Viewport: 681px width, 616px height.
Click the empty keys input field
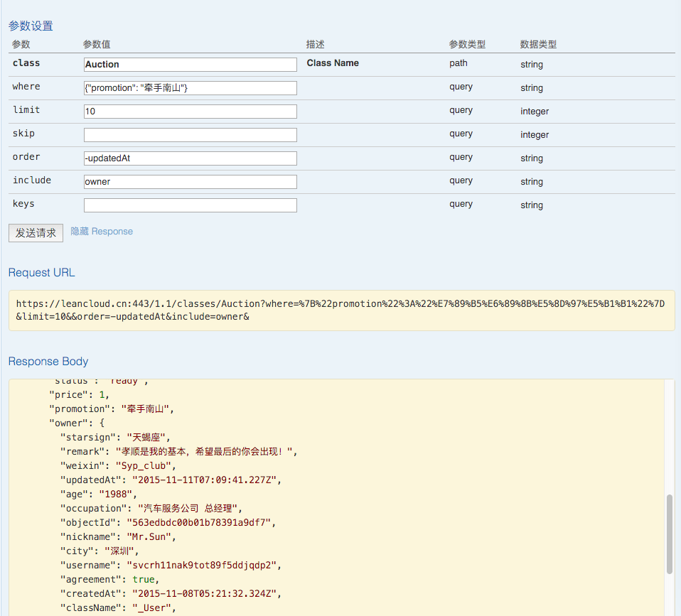tap(191, 205)
